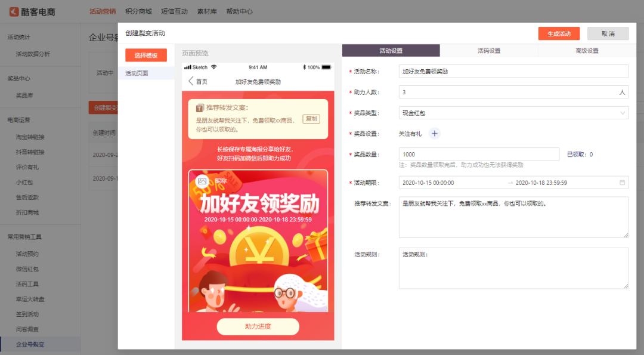Open 售后返款 in the sidebar

click(27, 197)
